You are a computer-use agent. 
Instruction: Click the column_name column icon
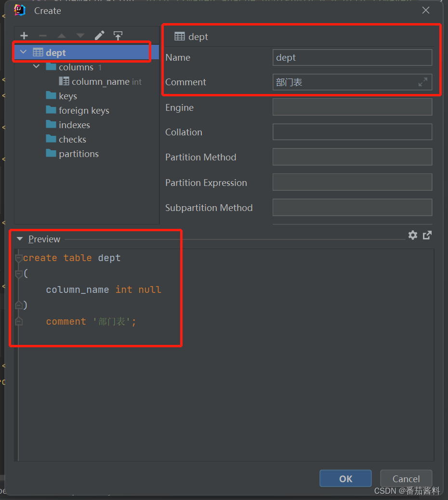coord(64,81)
